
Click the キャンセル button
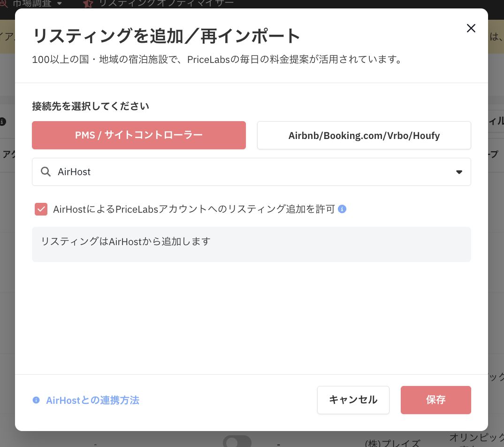pos(353,400)
